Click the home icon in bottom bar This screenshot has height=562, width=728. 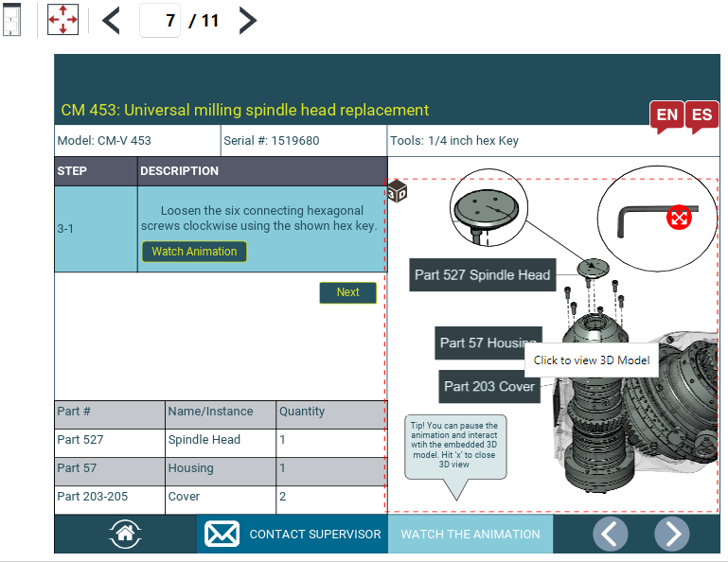tap(125, 534)
